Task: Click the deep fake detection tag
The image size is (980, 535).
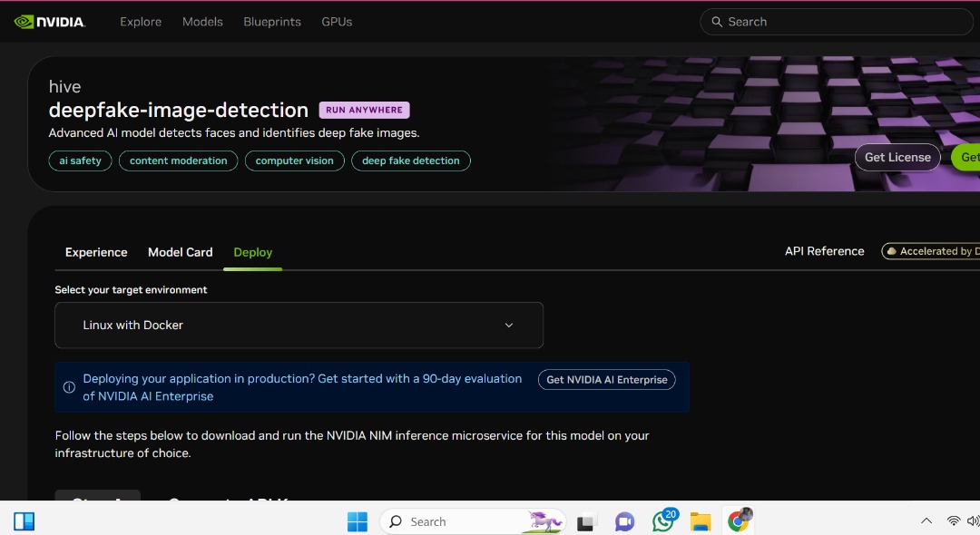Action: tap(411, 160)
